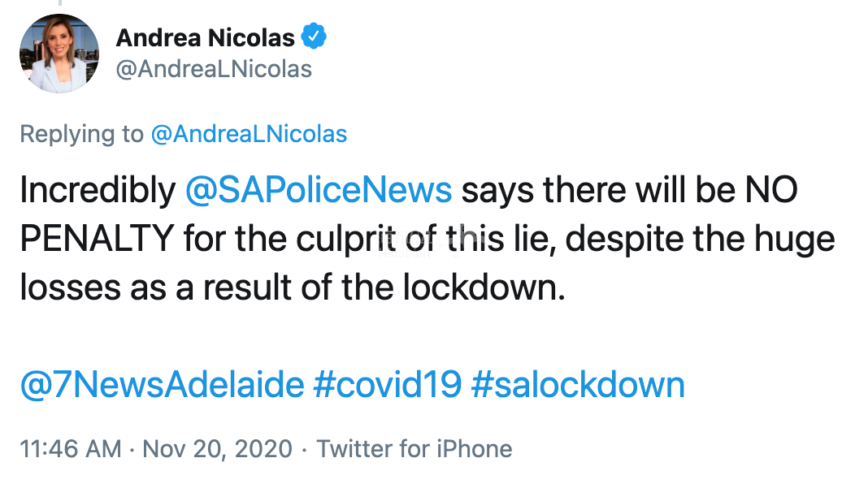The width and height of the screenshot is (868, 484).
Task: Open the @7NewsAdelaide mention
Action: click(x=162, y=384)
